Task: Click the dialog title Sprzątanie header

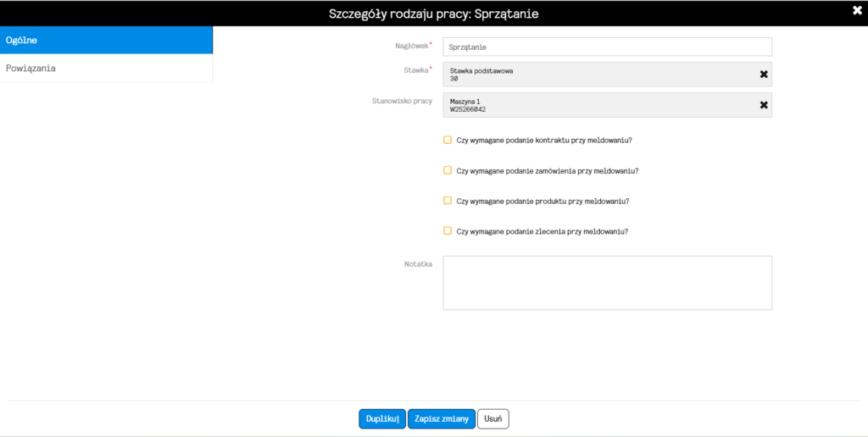Action: click(433, 14)
